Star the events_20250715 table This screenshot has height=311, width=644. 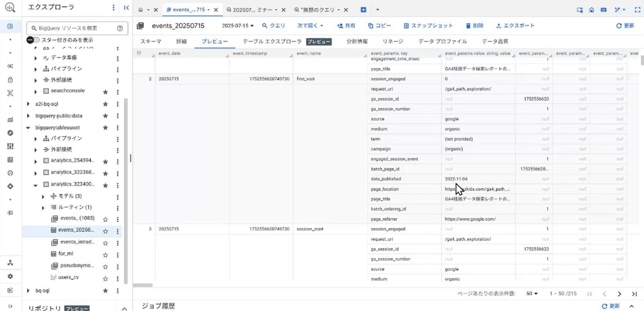point(105,231)
